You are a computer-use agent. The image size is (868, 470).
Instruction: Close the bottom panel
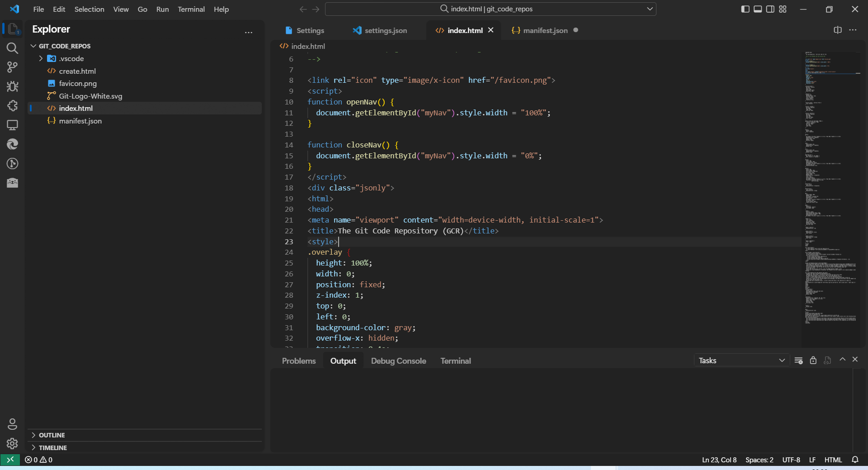855,359
